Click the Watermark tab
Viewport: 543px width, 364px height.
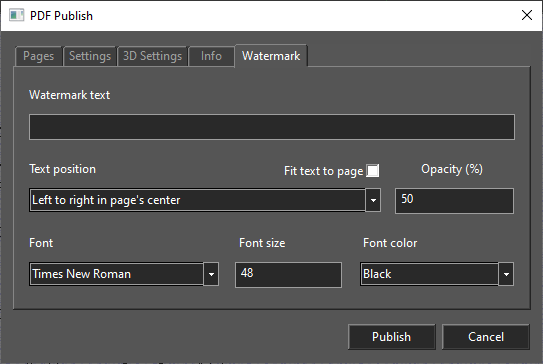tap(271, 56)
